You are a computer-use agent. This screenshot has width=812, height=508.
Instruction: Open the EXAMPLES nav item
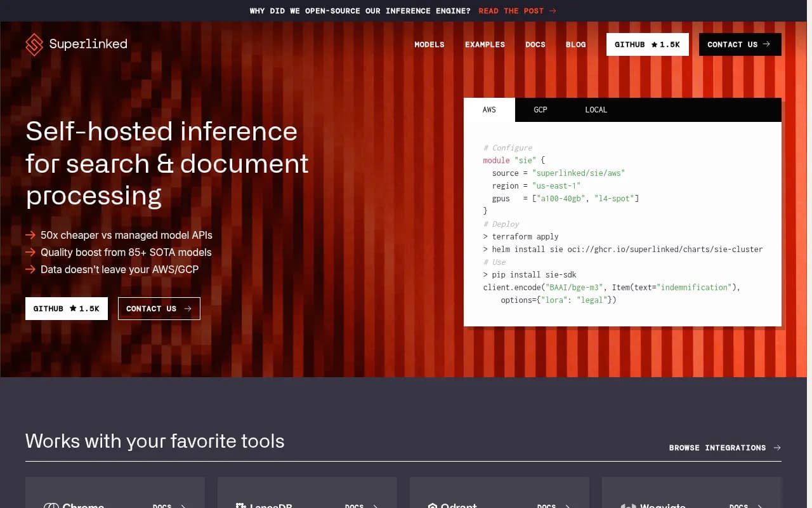tap(485, 44)
